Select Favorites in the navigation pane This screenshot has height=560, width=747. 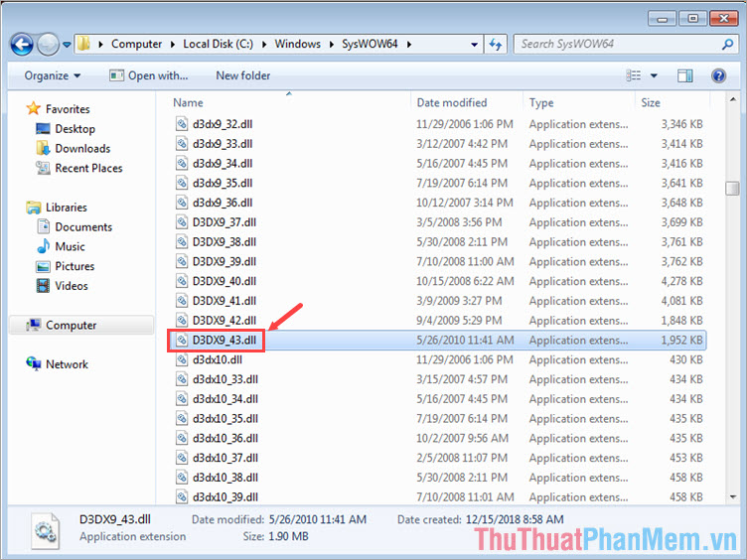[58, 109]
